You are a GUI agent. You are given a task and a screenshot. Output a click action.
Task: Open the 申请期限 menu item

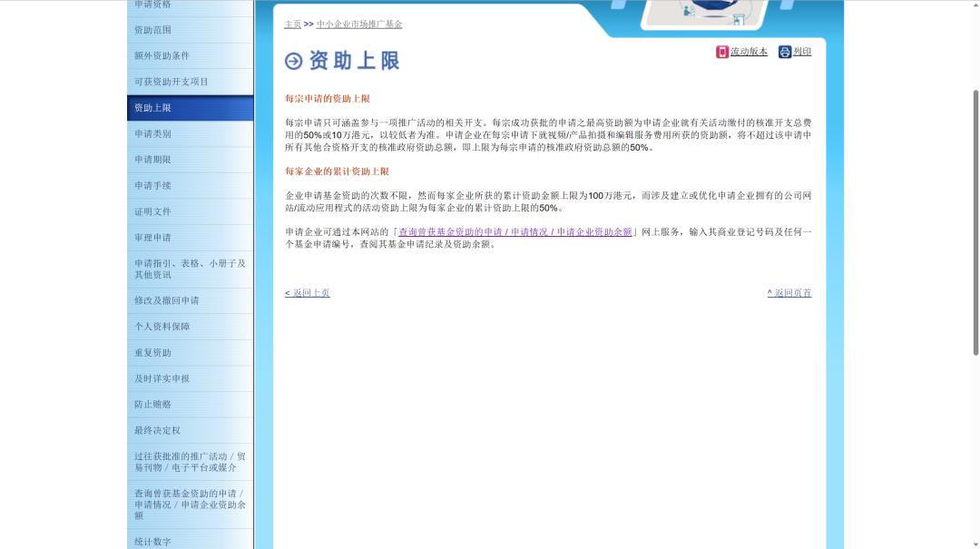point(154,159)
